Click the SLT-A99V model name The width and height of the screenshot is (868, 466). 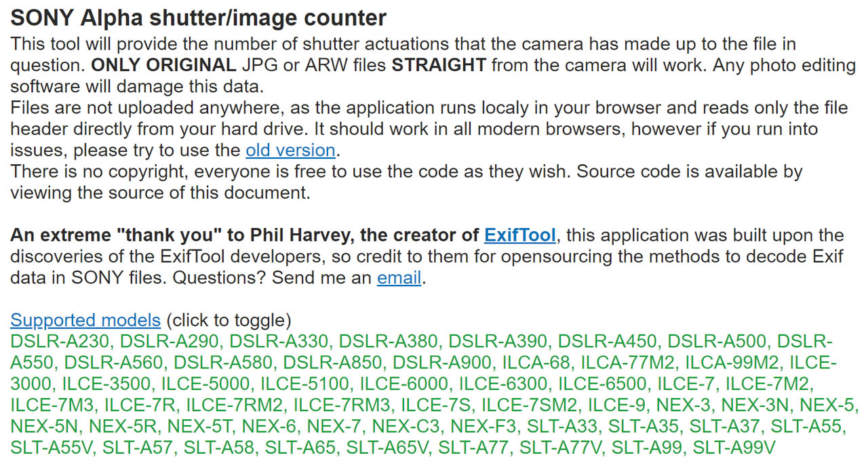pyautogui.click(x=734, y=448)
